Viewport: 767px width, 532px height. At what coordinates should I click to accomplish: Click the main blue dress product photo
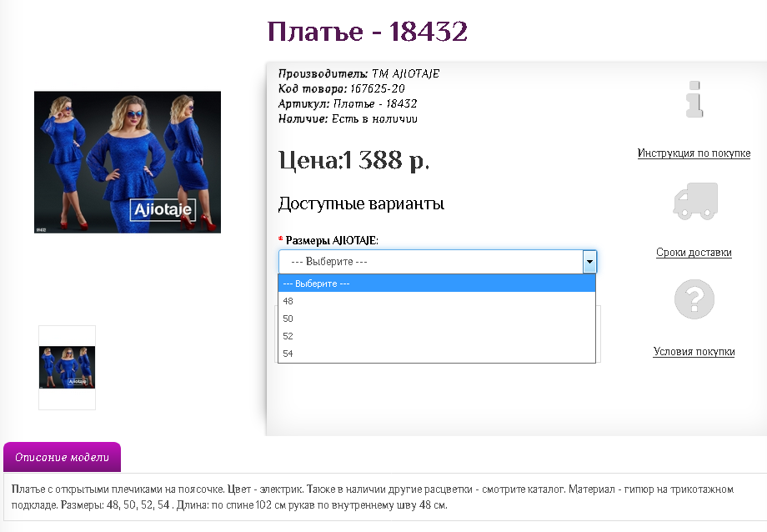127,162
